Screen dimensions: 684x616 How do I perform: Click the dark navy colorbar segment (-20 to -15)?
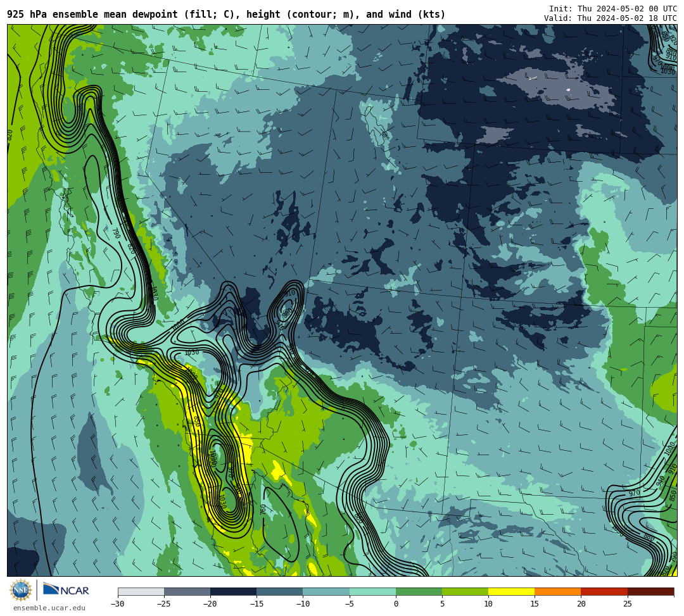233,591
